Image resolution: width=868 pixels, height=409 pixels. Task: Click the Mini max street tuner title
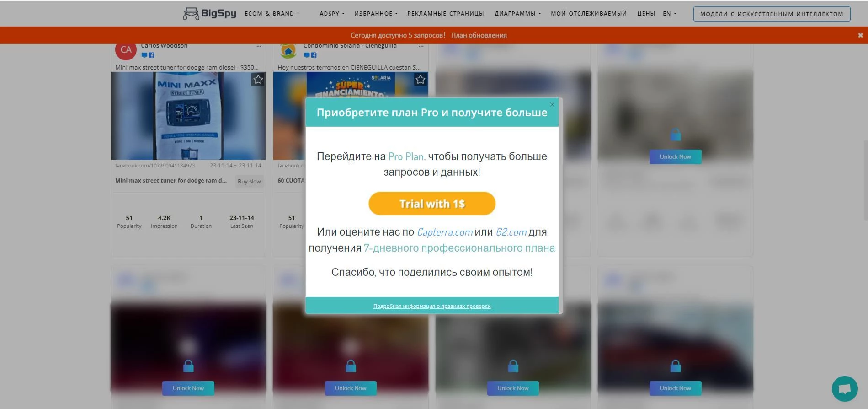171,181
